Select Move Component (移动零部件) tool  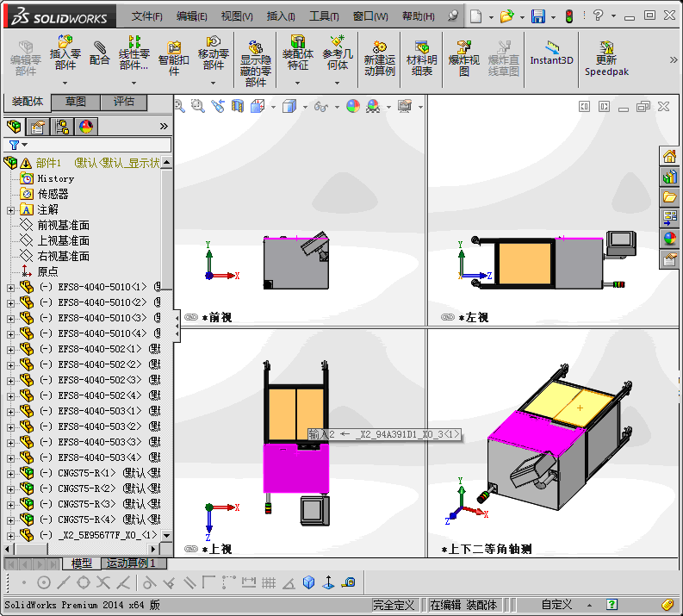coord(213,53)
